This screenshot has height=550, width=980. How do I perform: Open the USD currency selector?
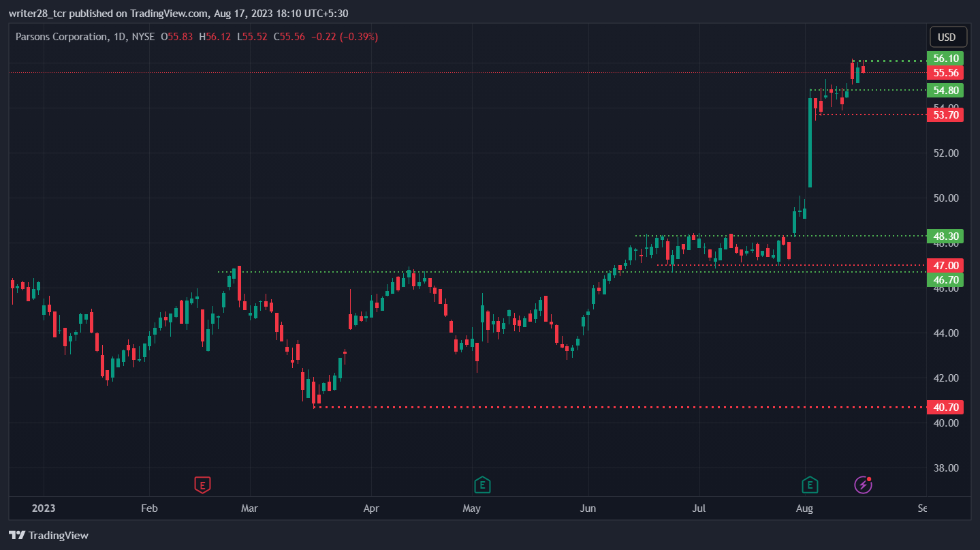pyautogui.click(x=947, y=37)
